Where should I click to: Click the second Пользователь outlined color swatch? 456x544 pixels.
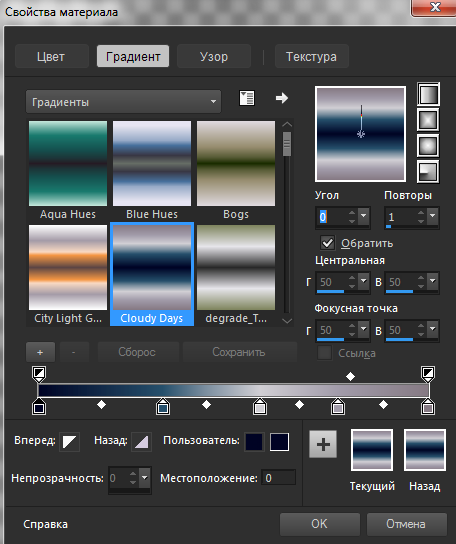point(280,442)
